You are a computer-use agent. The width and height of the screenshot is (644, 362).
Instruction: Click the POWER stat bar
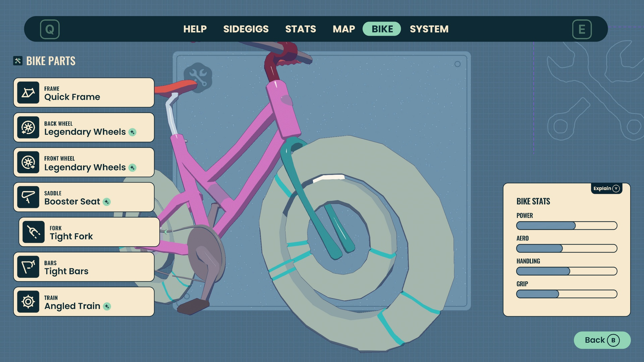[567, 226]
